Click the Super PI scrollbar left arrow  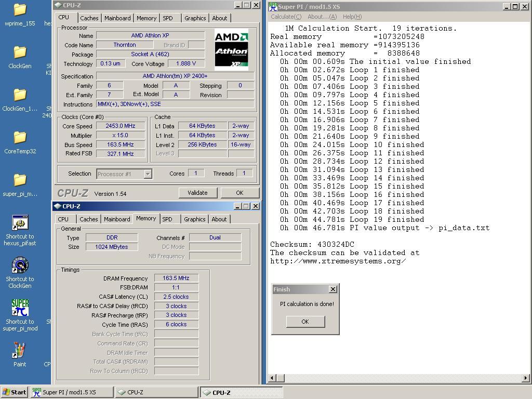272,378
